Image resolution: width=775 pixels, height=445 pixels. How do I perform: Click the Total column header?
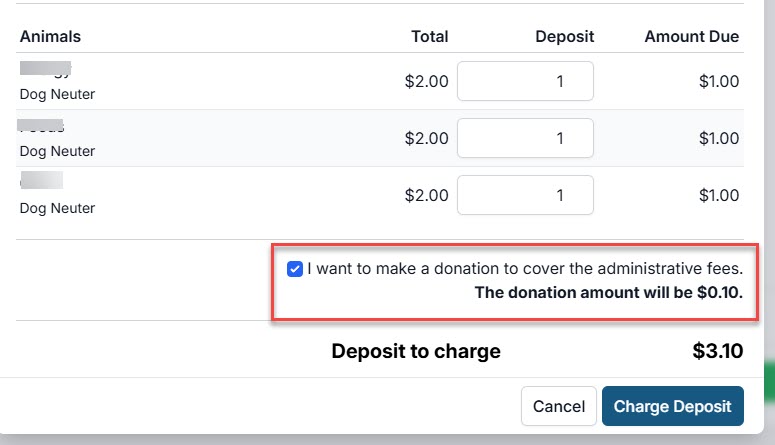(429, 37)
